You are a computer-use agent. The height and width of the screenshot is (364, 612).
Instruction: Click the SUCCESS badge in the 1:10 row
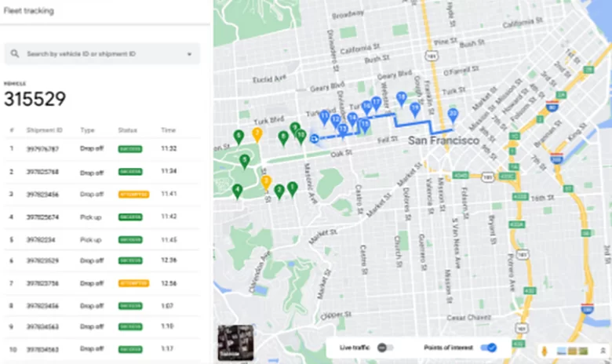130,326
